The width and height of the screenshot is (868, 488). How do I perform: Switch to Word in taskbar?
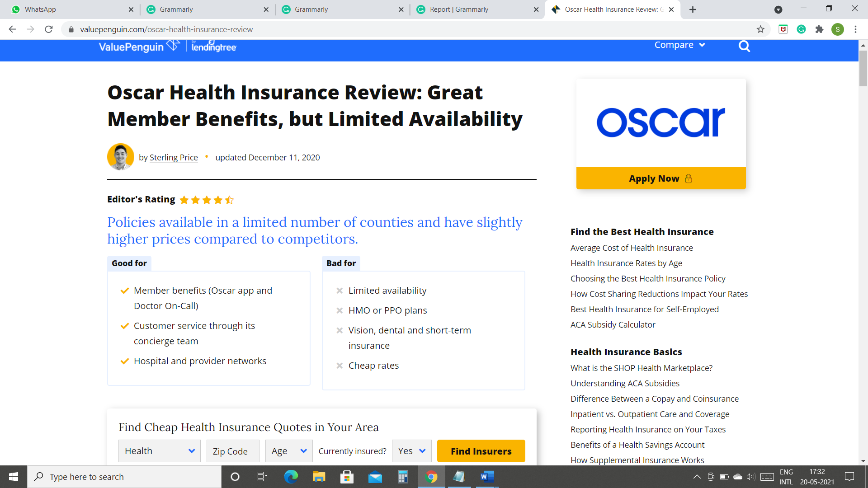[x=487, y=477]
